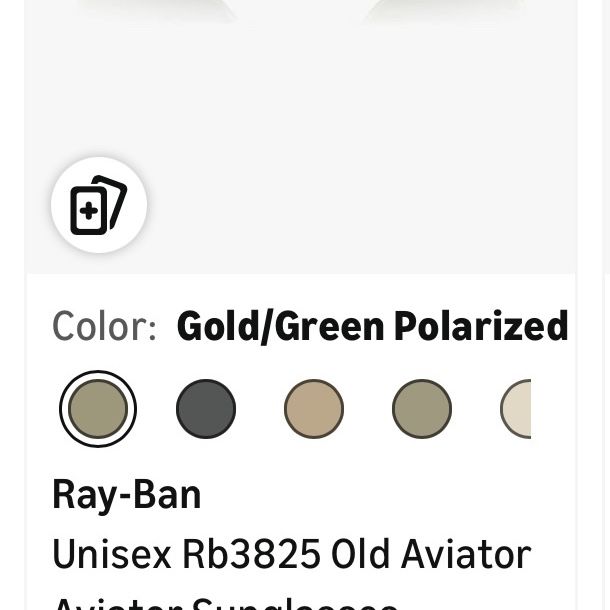
Task: Open the Ray-Ban brand link
Action: click(x=126, y=494)
